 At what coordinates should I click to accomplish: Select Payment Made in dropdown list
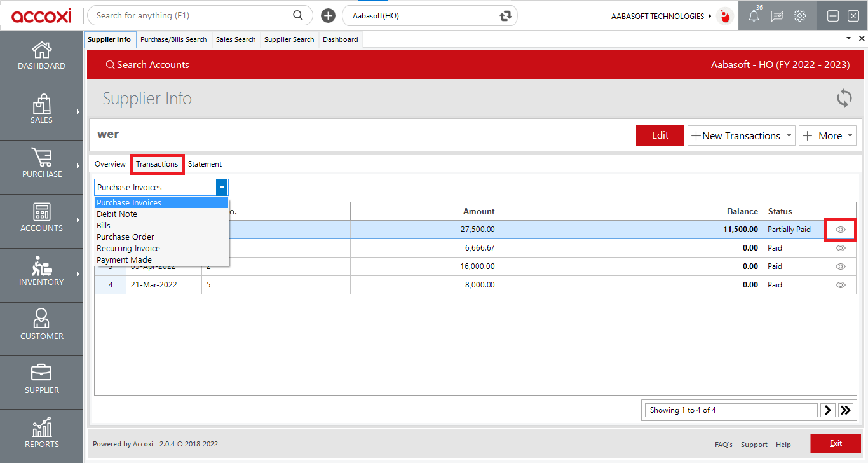(161, 260)
